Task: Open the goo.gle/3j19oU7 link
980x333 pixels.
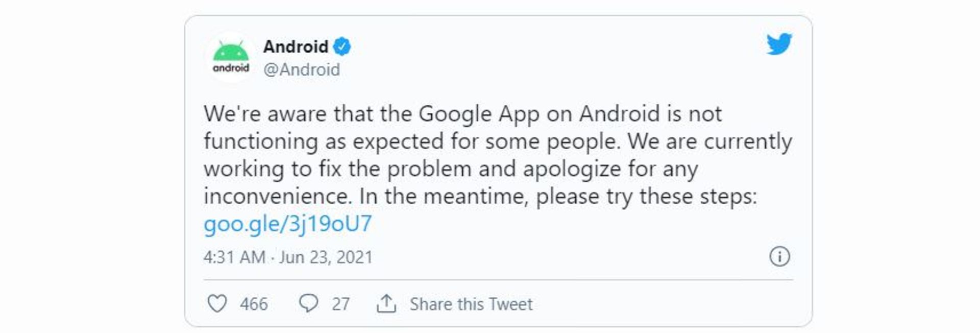Action: tap(288, 224)
